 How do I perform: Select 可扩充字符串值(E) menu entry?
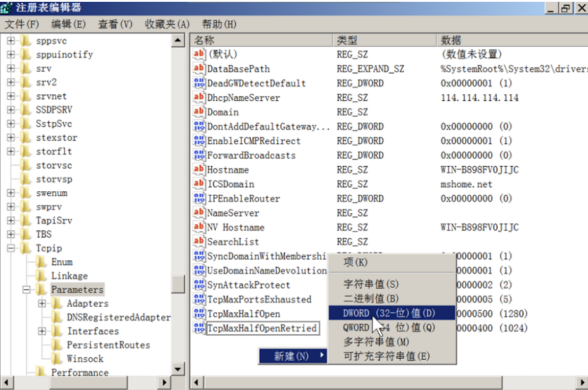392,356
